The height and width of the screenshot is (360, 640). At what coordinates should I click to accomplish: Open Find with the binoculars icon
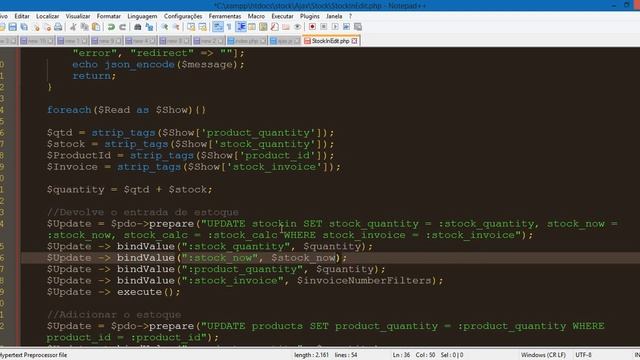pos(138,27)
